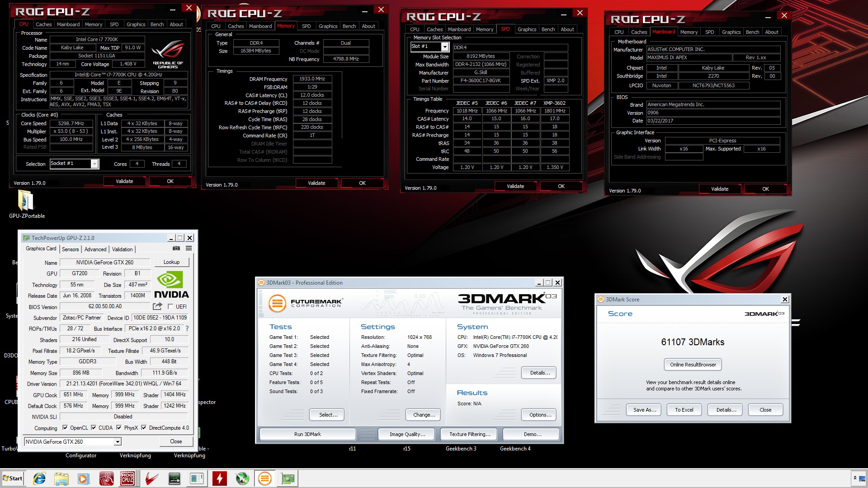Click the red swoosh icon in the taskbar
Image resolution: width=868 pixels, height=488 pixels.
point(151,479)
